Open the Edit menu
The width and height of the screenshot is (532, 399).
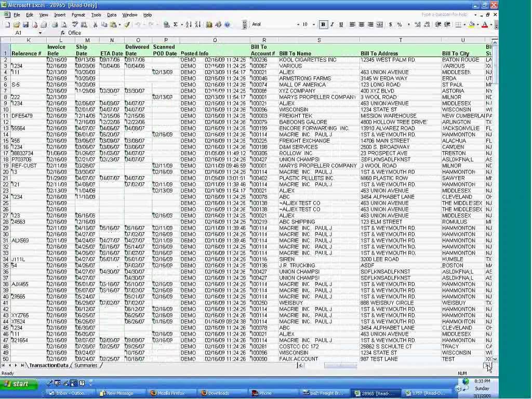click(x=30, y=15)
